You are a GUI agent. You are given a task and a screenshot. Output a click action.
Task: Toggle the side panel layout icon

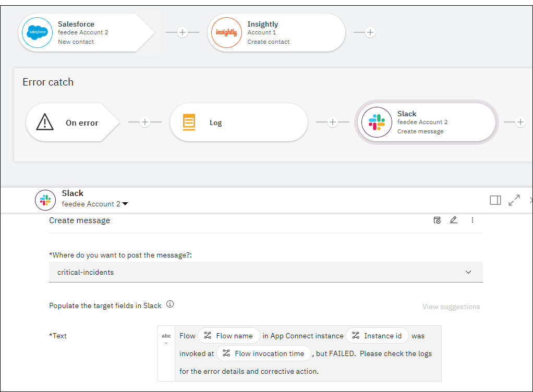click(495, 200)
